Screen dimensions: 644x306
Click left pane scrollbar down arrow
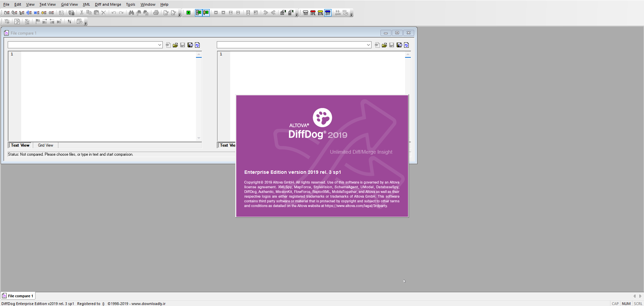click(199, 138)
